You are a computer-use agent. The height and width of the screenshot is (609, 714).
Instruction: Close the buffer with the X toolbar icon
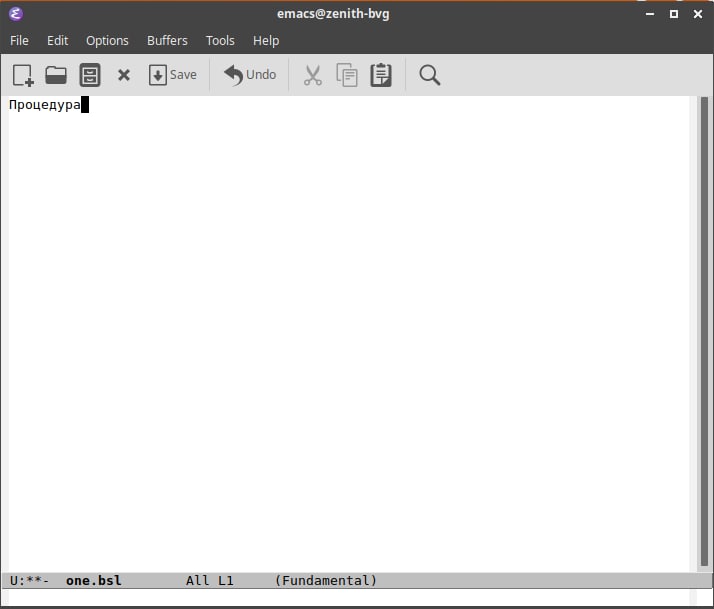coord(124,75)
